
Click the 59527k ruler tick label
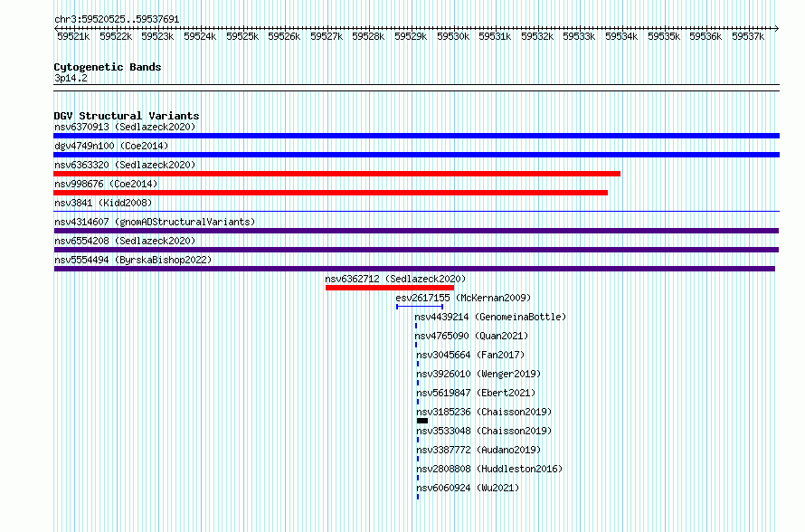pyautogui.click(x=327, y=36)
